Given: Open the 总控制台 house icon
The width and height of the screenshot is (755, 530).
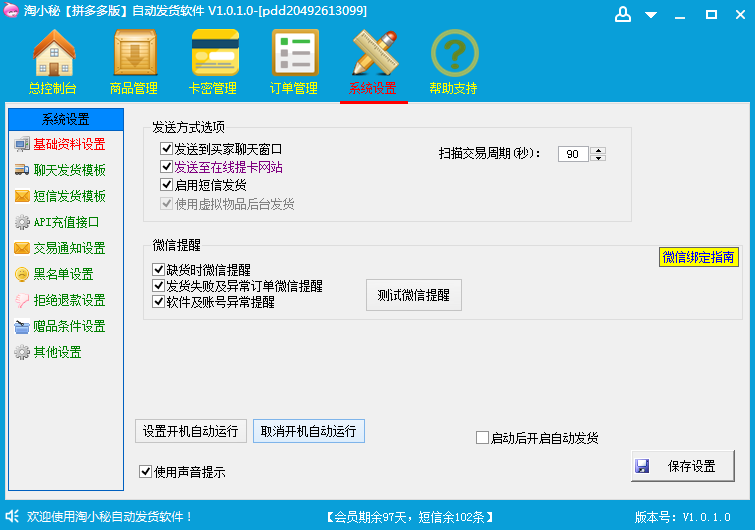Looking at the screenshot, I should coord(54,53).
